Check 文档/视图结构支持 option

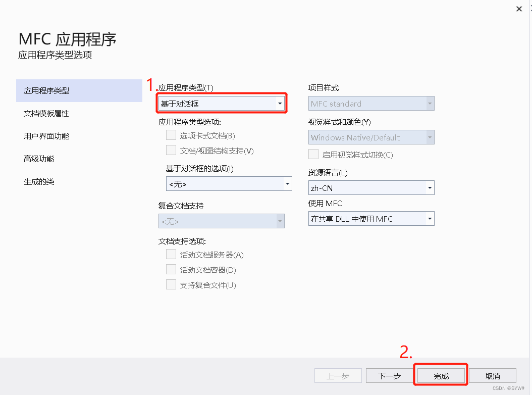171,150
